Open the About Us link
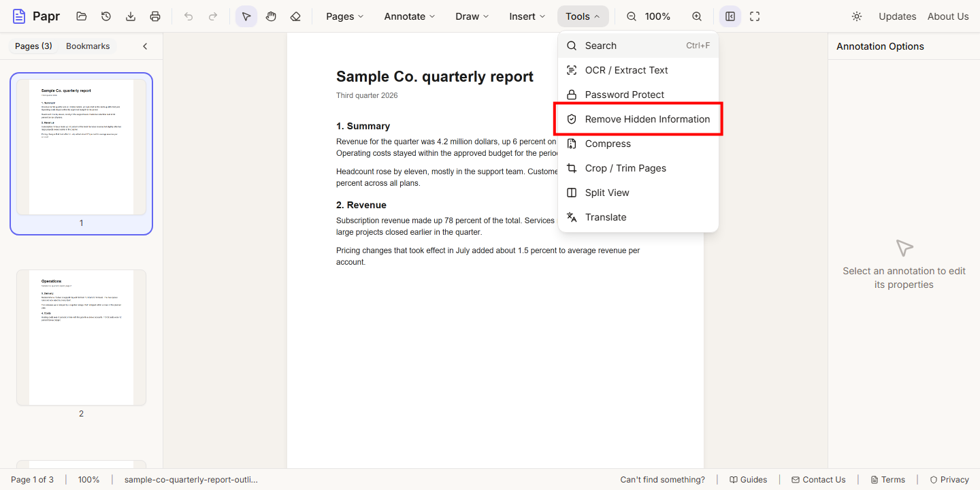The width and height of the screenshot is (980, 490). click(948, 16)
